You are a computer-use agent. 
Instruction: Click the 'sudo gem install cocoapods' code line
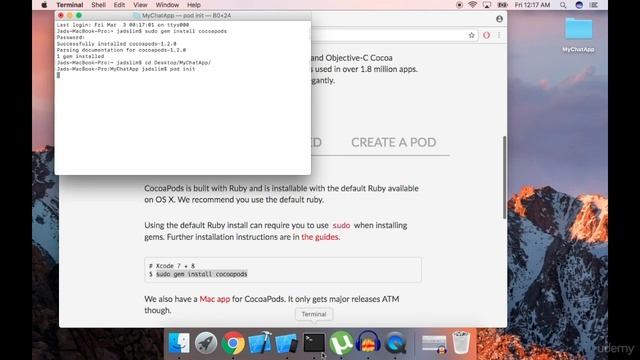click(202, 274)
